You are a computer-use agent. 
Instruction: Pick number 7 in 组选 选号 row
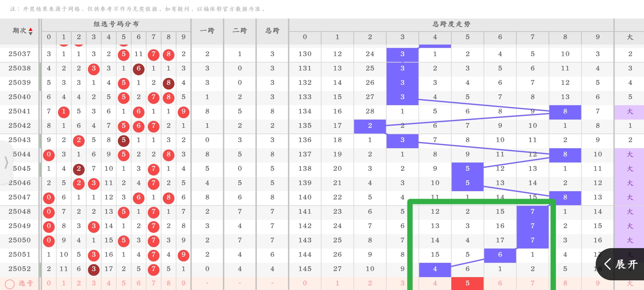[153, 283]
